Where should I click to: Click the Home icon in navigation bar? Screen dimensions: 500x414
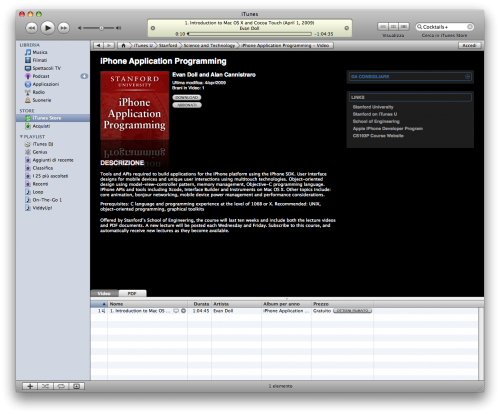tap(123, 45)
